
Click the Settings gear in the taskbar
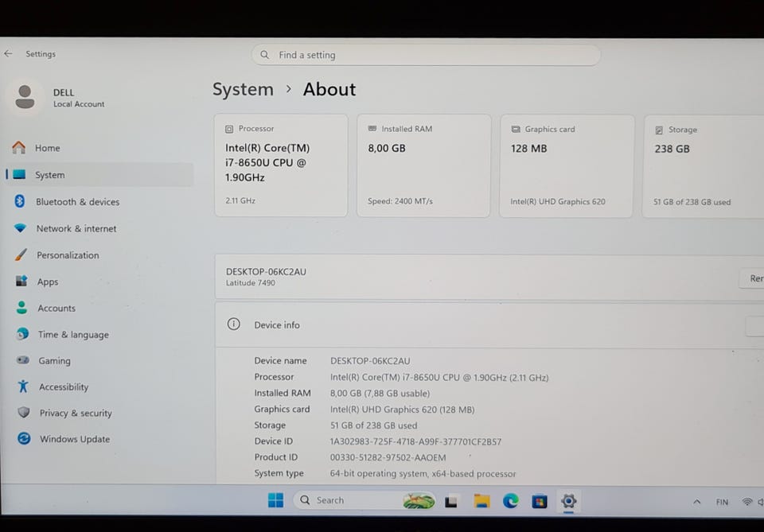[568, 501]
